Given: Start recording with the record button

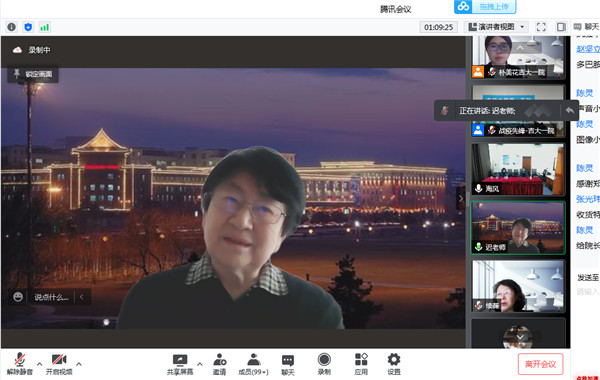Looking at the screenshot, I should (x=324, y=364).
